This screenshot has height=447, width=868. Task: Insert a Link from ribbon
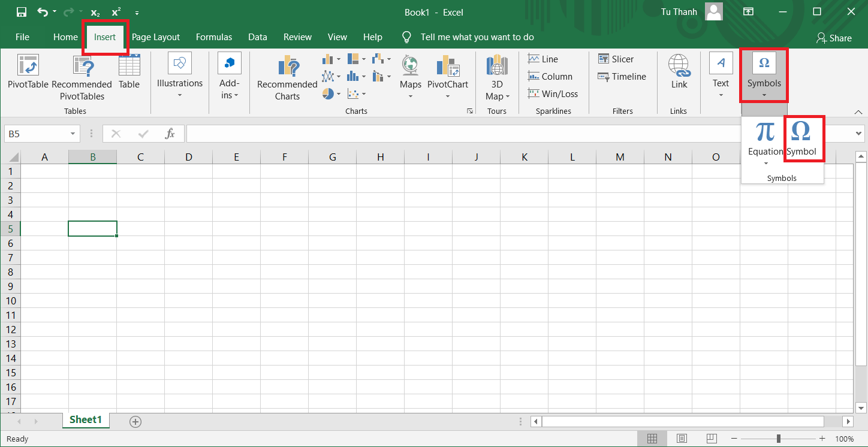tap(679, 71)
